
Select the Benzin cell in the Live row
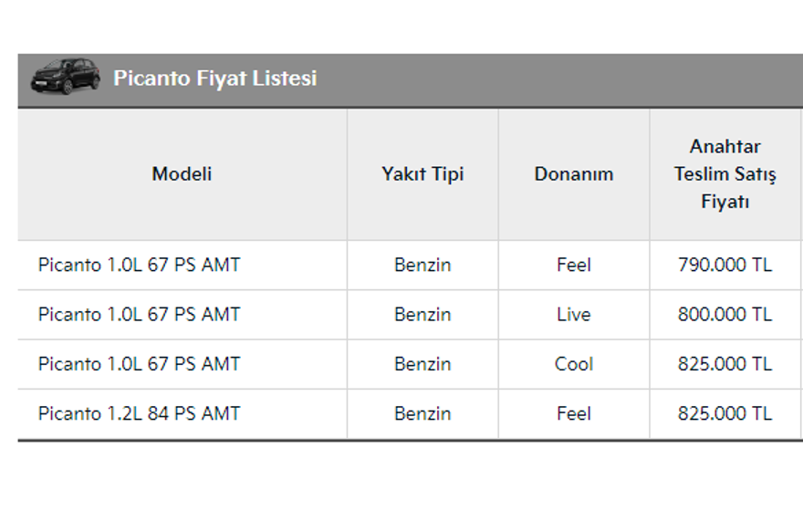[x=422, y=315]
